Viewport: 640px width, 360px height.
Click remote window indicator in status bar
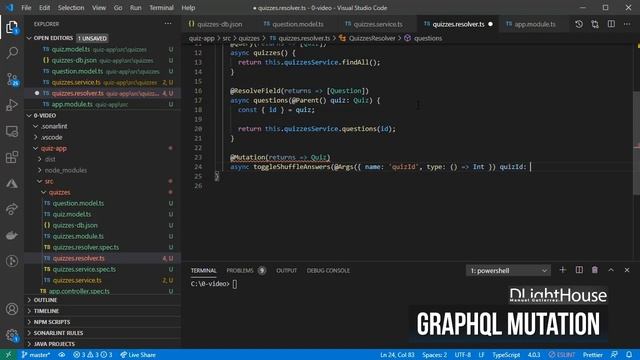[x=8, y=355]
